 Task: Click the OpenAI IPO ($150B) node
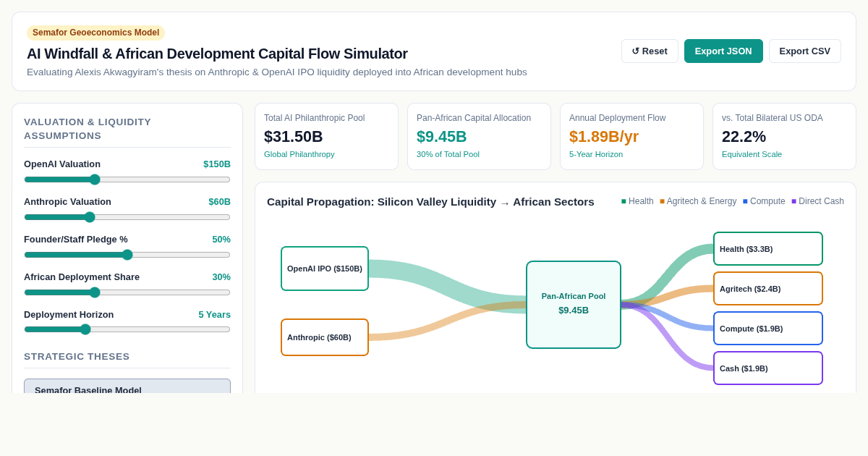coord(325,269)
